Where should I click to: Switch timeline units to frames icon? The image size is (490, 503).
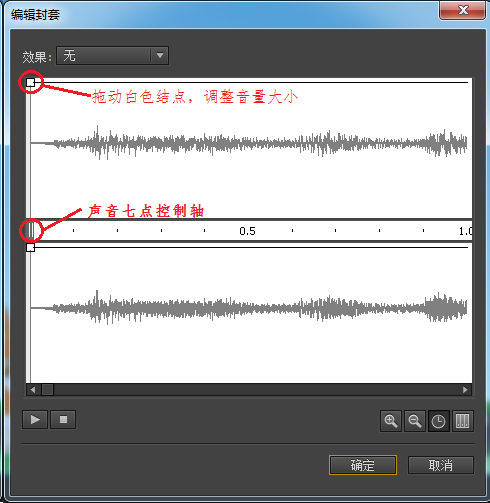[x=463, y=421]
